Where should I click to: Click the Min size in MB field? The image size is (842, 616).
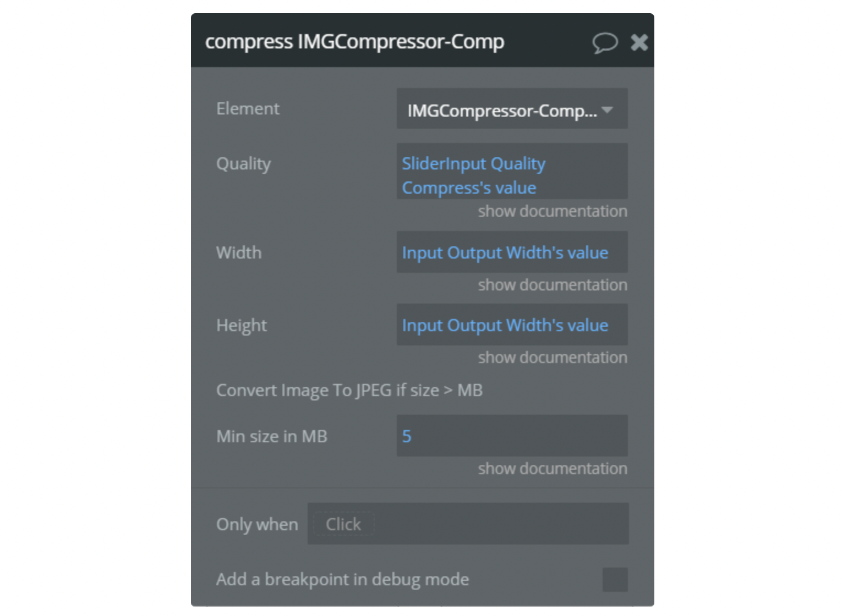[511, 436]
